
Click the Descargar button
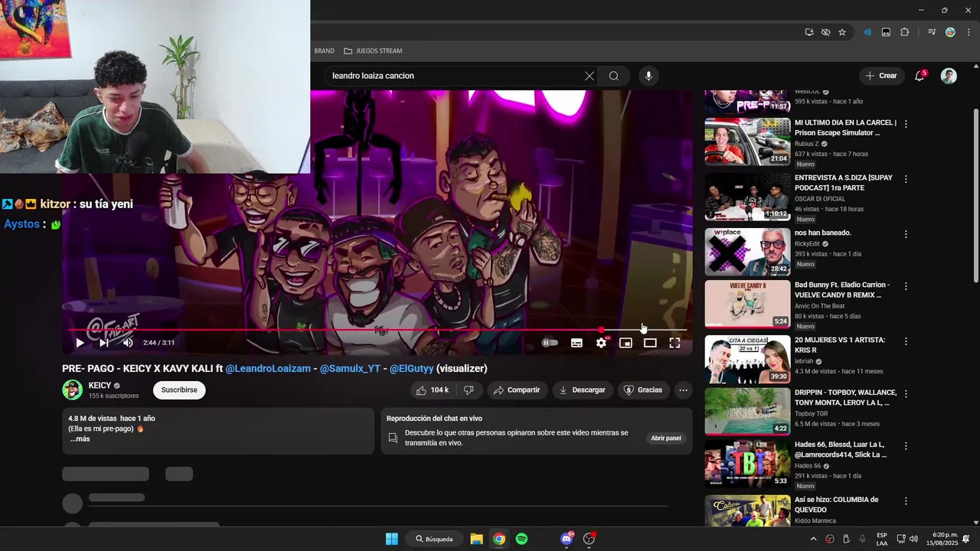(583, 390)
